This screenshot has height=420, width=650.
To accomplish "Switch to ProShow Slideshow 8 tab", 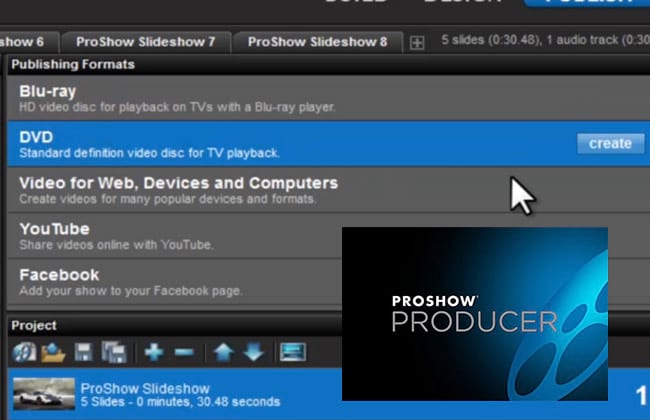I will [x=318, y=42].
